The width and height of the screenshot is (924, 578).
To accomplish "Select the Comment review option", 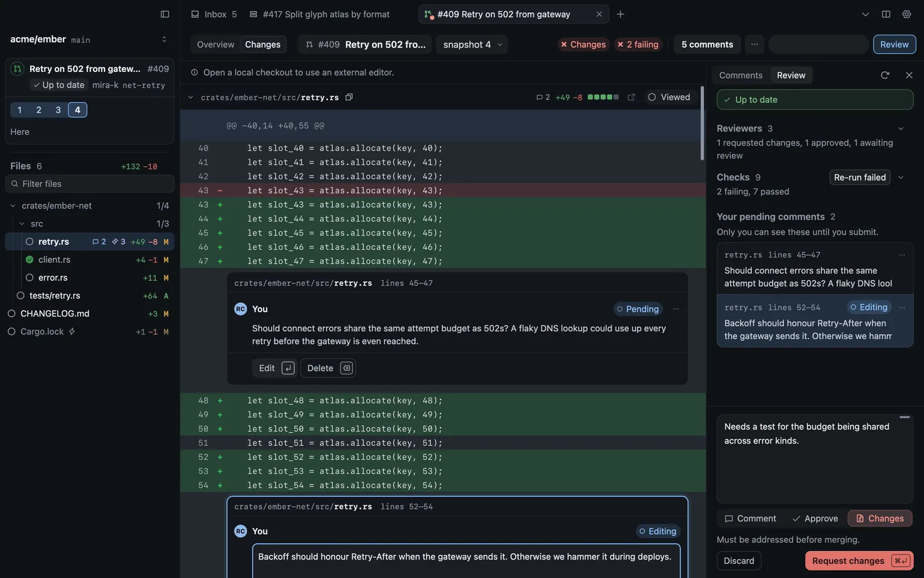I will click(x=750, y=519).
